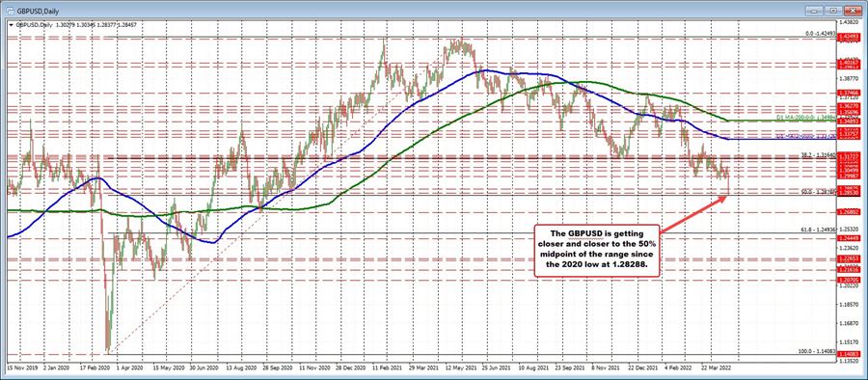Click the 1.23620 price scale value
The width and height of the screenshot is (868, 380).
pos(848,248)
